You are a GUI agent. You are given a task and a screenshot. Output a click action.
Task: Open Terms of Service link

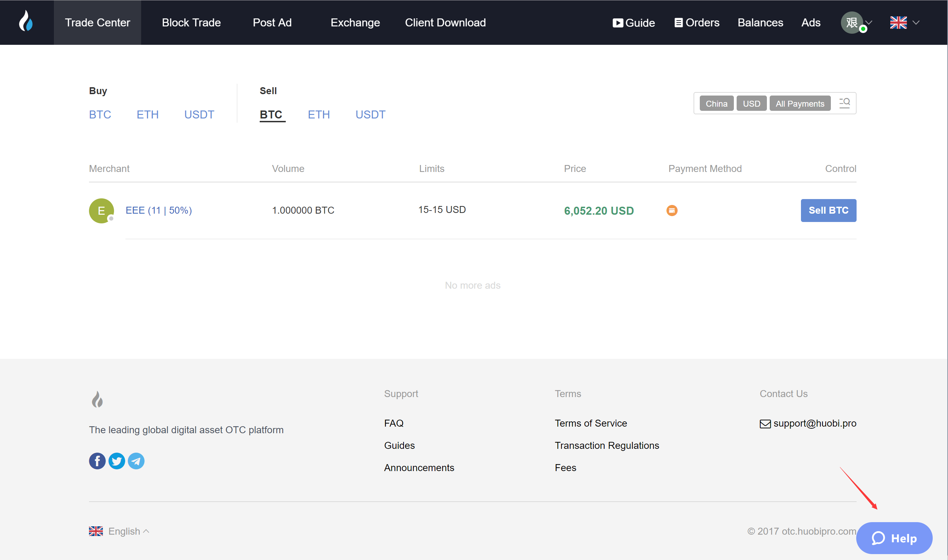point(591,423)
